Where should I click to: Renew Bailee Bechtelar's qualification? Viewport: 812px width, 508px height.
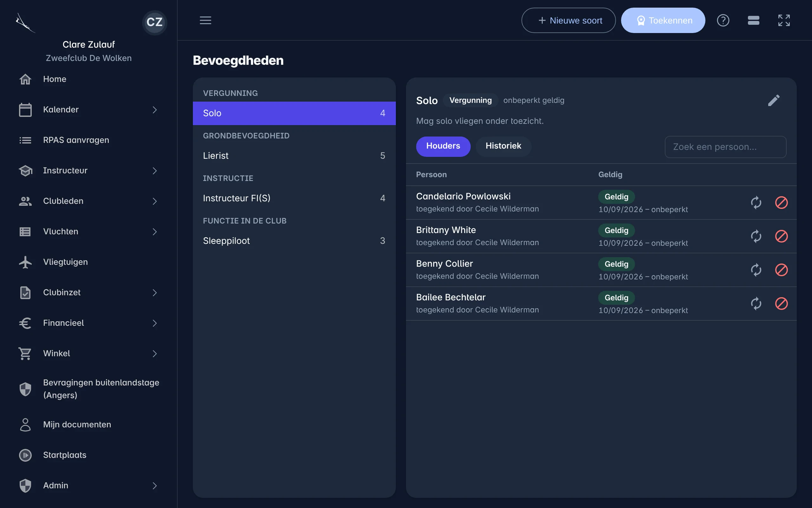click(x=756, y=304)
